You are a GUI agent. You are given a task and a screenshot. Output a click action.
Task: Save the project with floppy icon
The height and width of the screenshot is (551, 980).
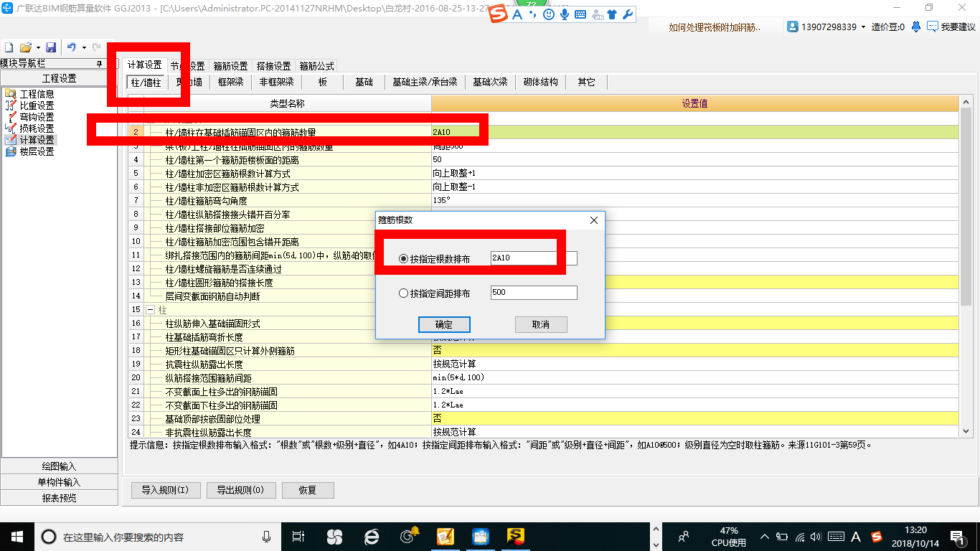click(51, 47)
